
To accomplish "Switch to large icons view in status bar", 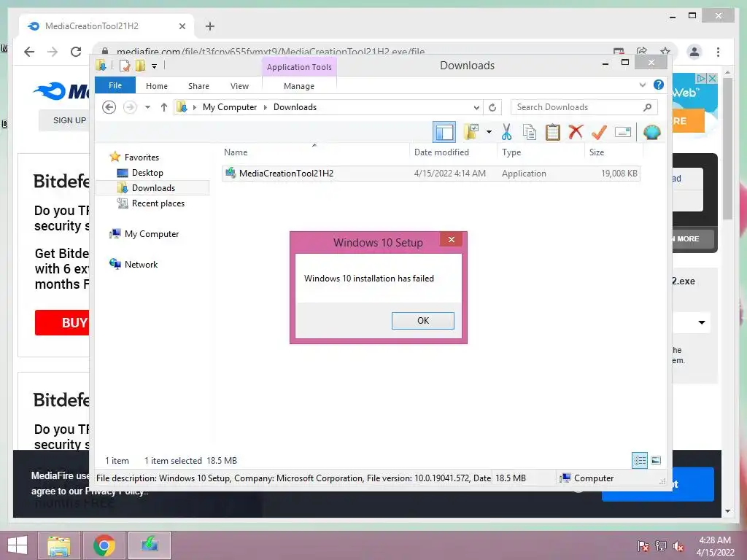I will [x=656, y=460].
